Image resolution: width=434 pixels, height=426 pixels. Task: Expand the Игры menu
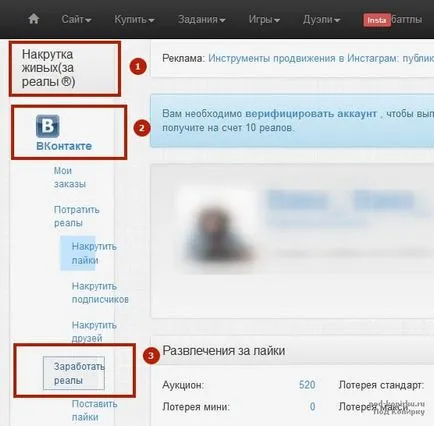(264, 19)
